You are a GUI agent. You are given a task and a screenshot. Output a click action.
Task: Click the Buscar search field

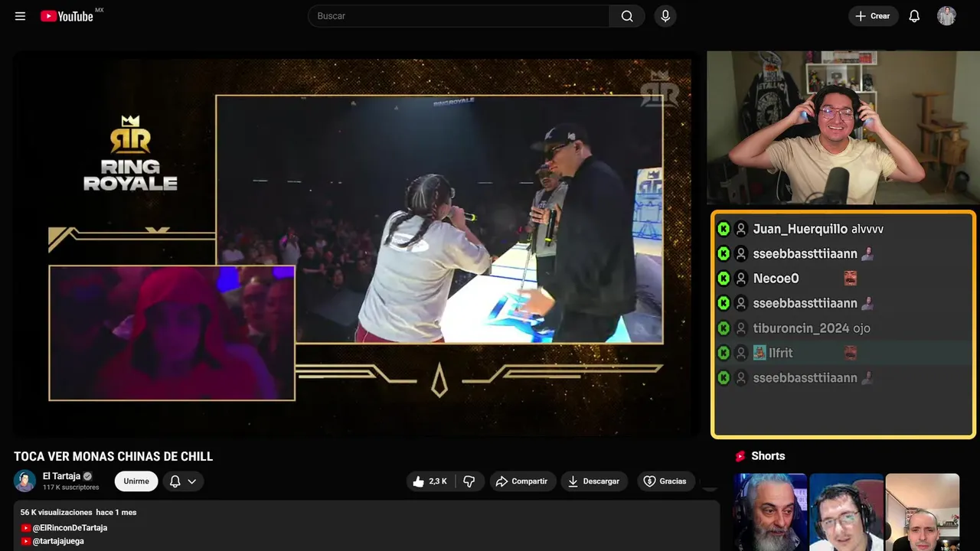click(x=459, y=16)
